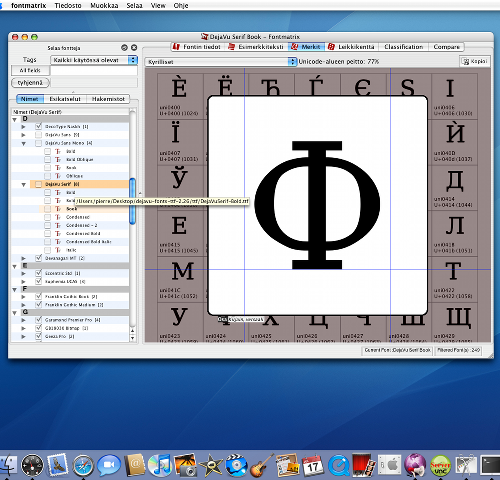Collapse the DejaVu Serif family
The height and width of the screenshot is (480, 500).
pyautogui.click(x=24, y=184)
